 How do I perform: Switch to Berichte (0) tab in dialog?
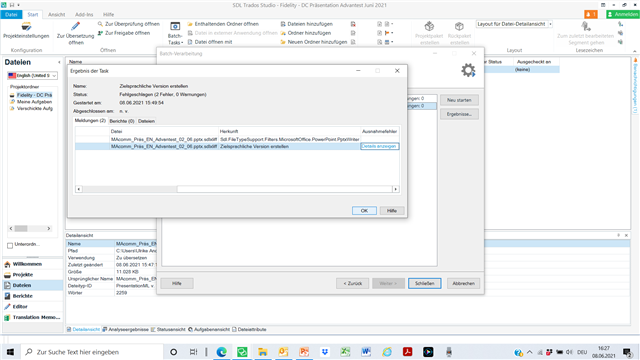122,121
